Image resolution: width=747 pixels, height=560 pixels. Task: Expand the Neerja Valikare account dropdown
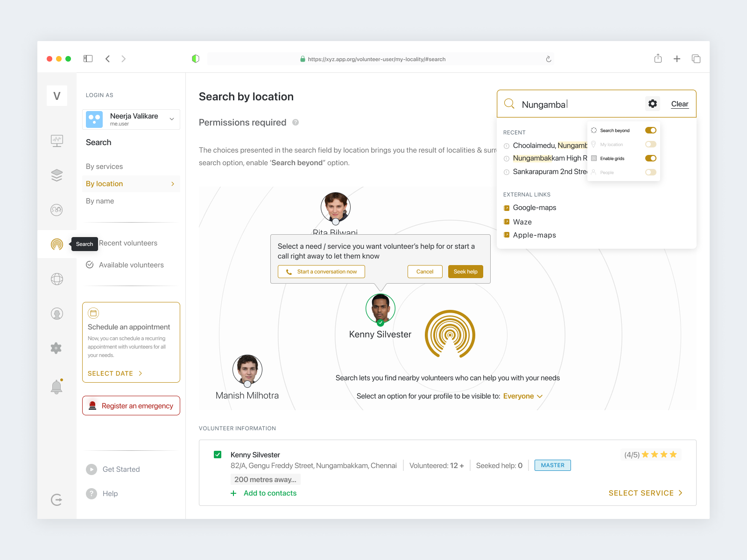[171, 119]
